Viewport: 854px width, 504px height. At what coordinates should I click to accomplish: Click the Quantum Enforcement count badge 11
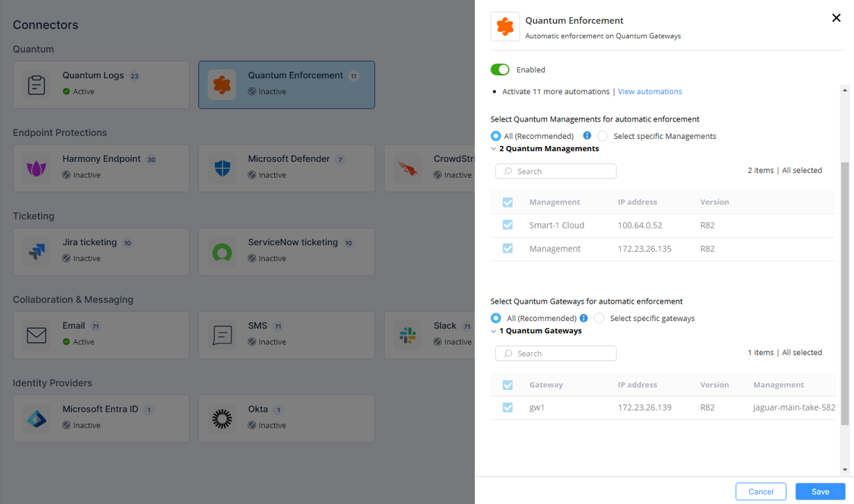coord(354,76)
